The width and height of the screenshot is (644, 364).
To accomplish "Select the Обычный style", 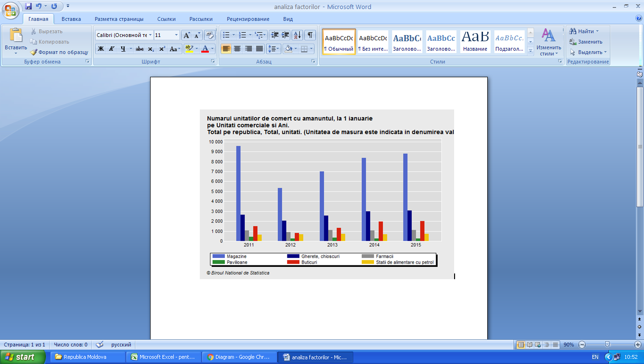I will pyautogui.click(x=339, y=42).
